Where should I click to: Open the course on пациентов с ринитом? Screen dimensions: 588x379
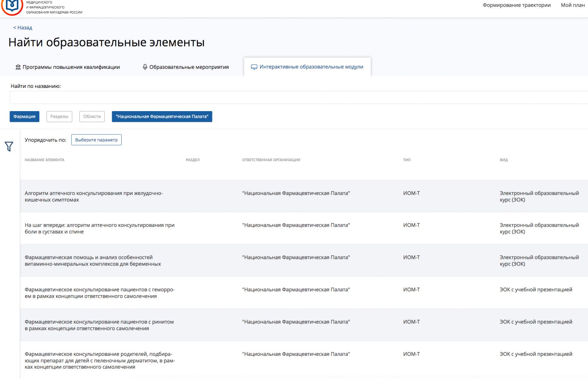coord(99,325)
